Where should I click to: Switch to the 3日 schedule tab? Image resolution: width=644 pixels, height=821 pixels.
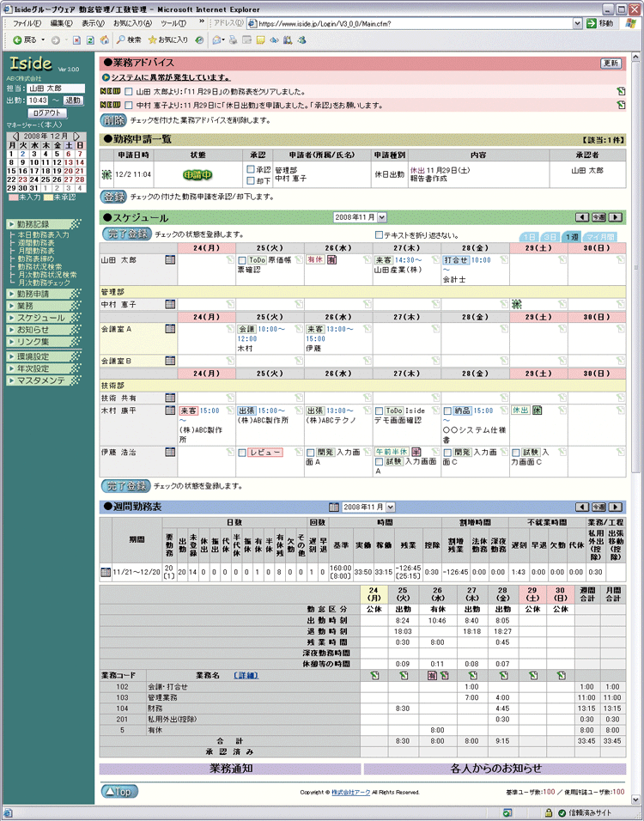click(550, 237)
